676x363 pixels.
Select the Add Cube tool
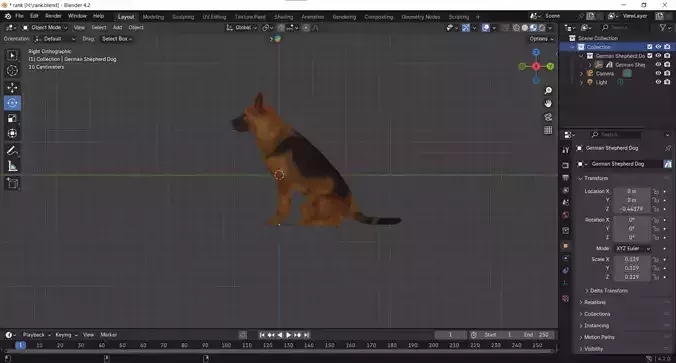(12, 183)
